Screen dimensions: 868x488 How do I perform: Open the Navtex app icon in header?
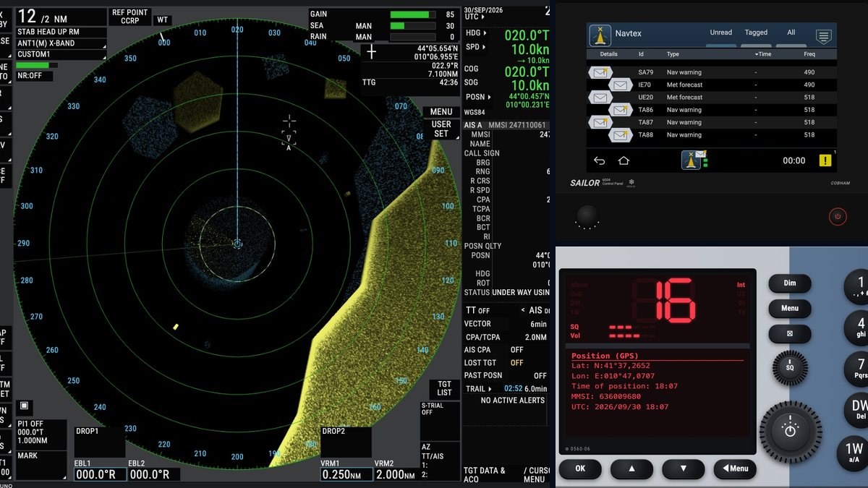(x=600, y=35)
